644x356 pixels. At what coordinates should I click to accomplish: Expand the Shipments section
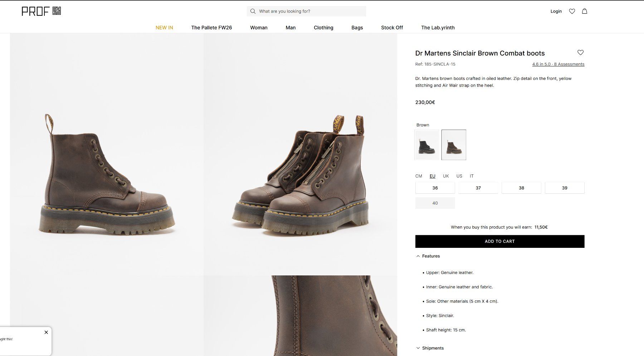(430, 348)
